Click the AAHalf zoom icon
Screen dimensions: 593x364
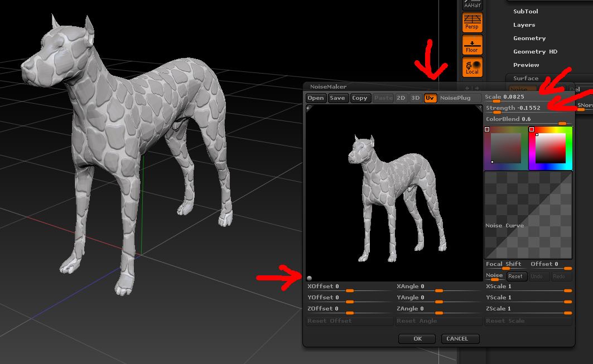click(472, 4)
